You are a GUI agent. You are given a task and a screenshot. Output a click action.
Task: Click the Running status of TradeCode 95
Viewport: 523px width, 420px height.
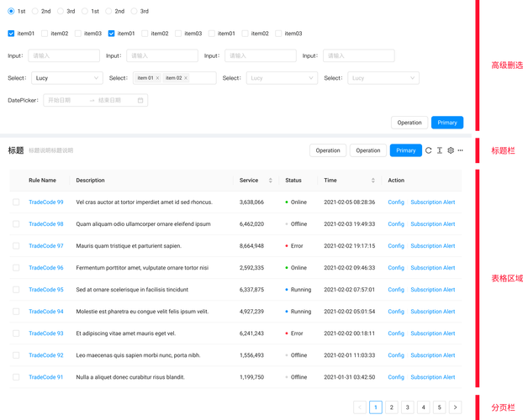coord(301,290)
